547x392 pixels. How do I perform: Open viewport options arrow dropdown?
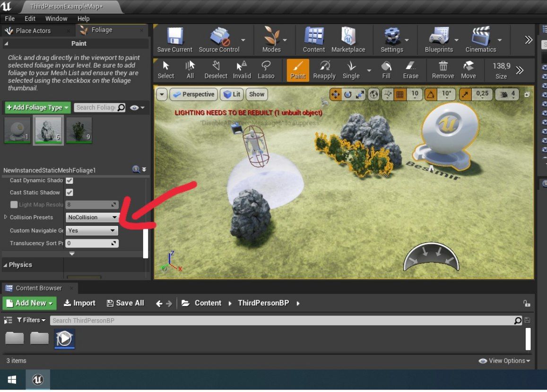(x=162, y=94)
